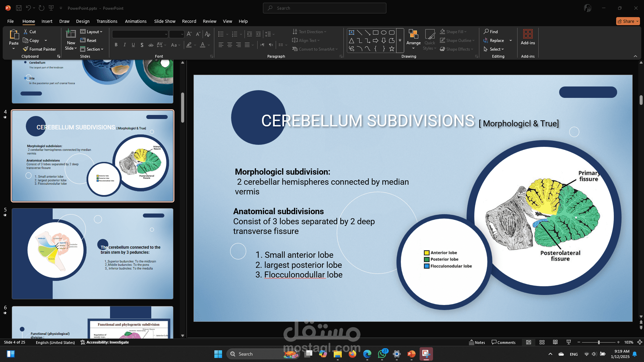Click the Redo icon in title bar
This screenshot has width=644, height=362.
click(x=41, y=8)
